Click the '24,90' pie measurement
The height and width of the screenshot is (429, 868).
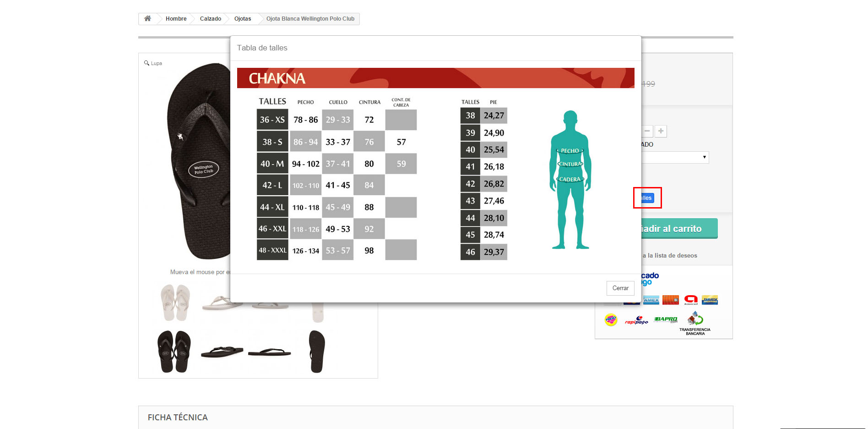[494, 133]
